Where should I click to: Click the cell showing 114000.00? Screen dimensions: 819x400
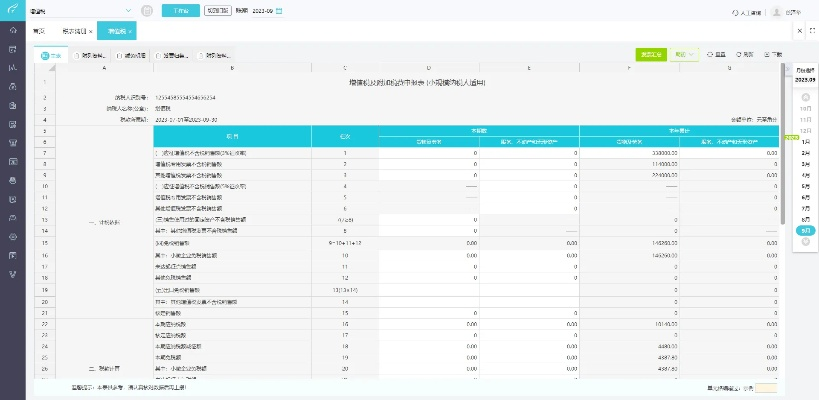pos(629,164)
